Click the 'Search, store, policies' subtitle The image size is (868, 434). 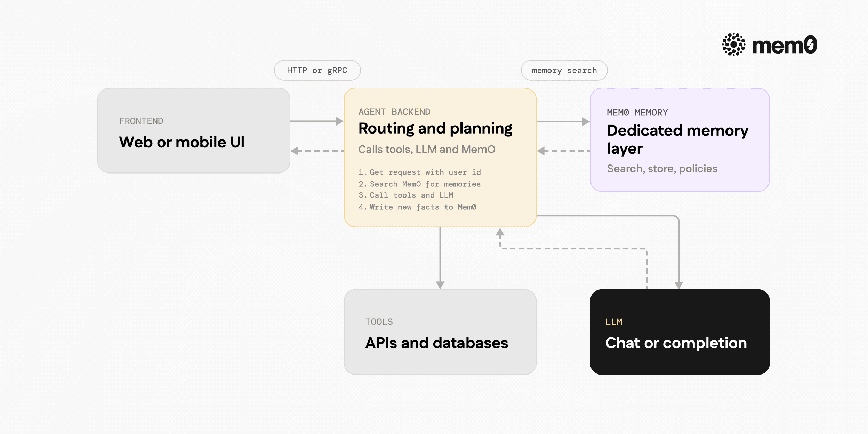tap(662, 169)
